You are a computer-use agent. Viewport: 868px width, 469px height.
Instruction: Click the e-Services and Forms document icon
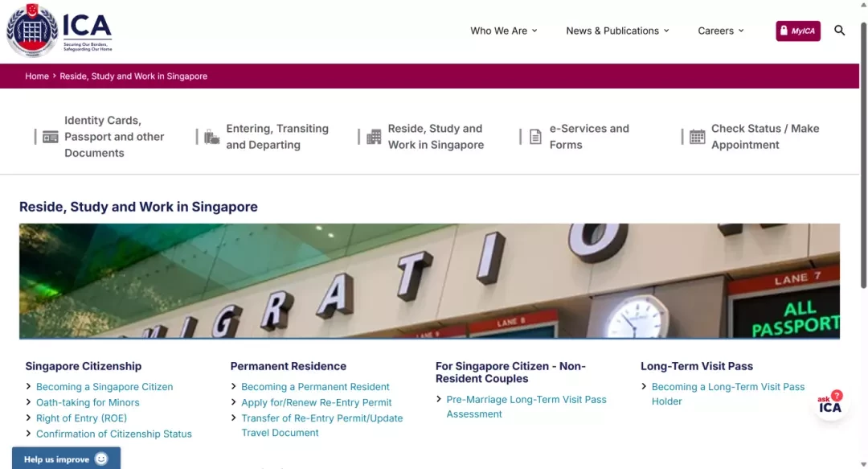[x=535, y=137]
